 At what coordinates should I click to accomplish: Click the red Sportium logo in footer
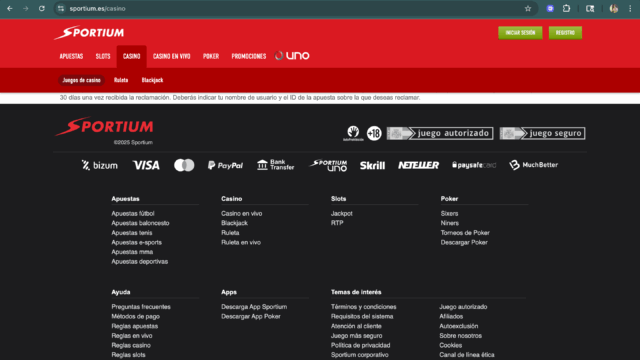(104, 127)
